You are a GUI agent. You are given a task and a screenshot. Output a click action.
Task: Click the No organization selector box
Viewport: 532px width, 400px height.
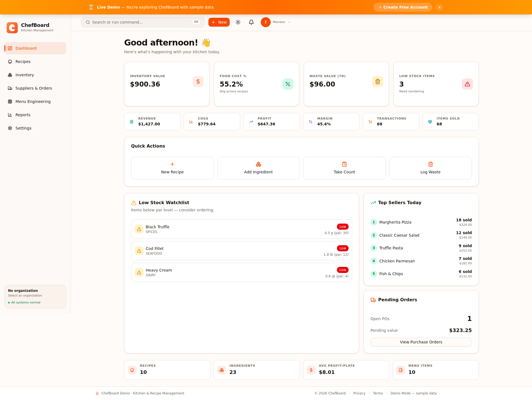tap(35, 297)
